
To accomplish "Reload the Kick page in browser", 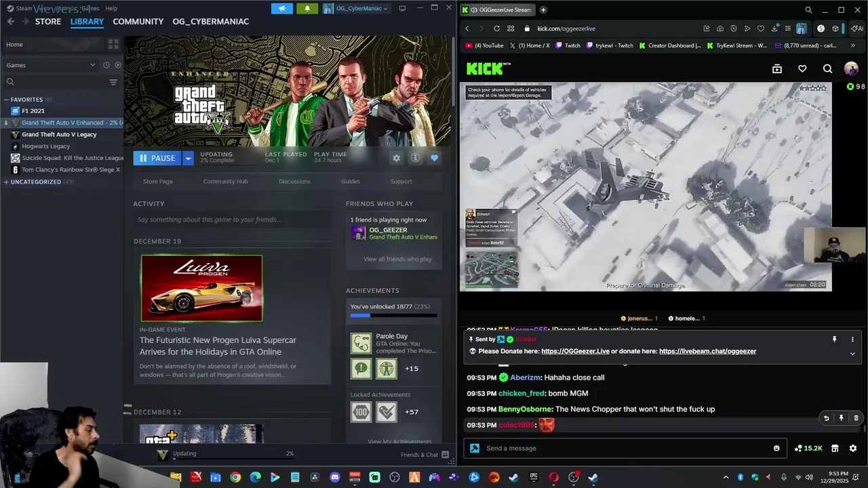I will [x=496, y=28].
